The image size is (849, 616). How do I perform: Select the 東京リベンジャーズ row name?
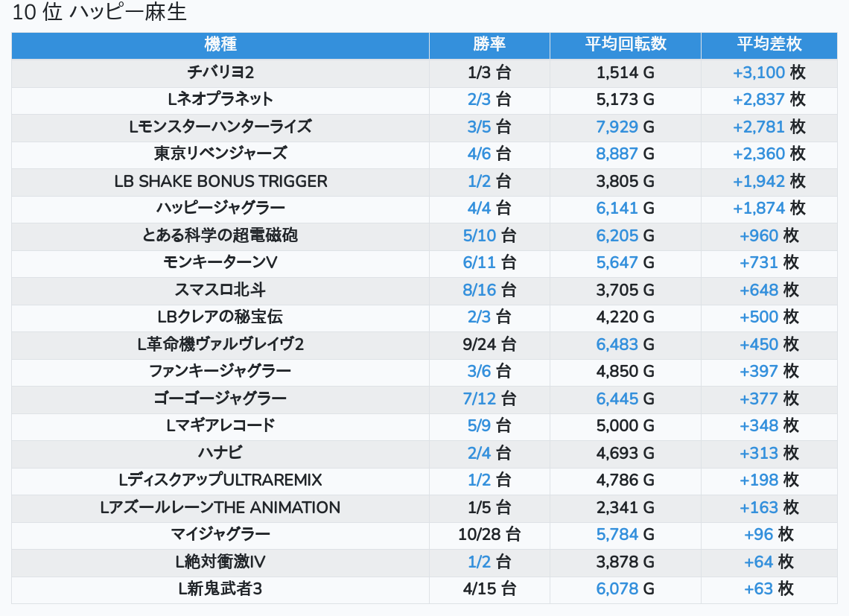220,153
